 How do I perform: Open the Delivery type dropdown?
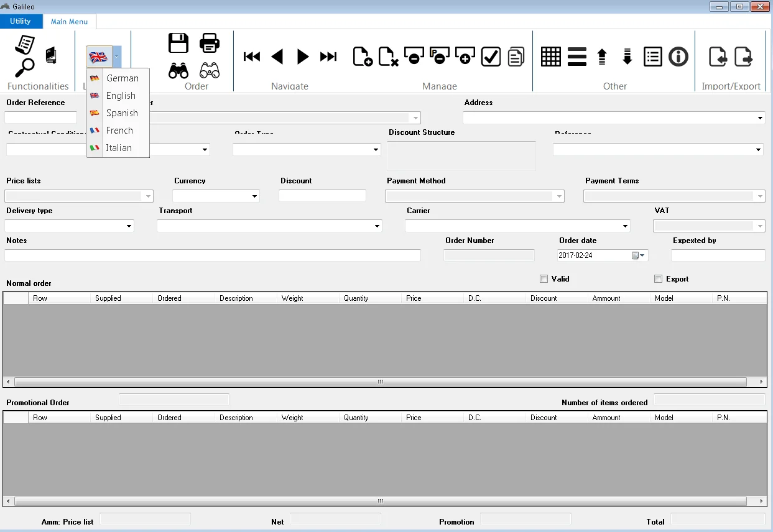pos(129,226)
